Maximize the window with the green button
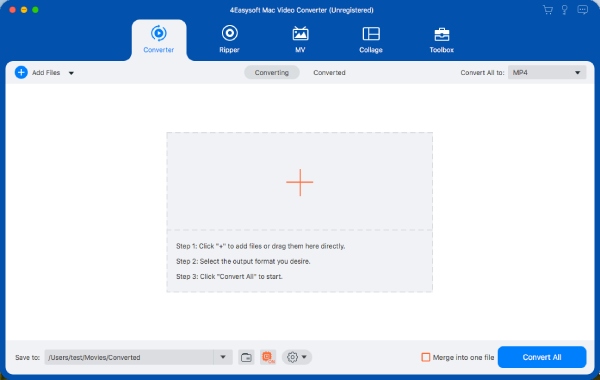Image resolution: width=600 pixels, height=380 pixels. [35, 10]
